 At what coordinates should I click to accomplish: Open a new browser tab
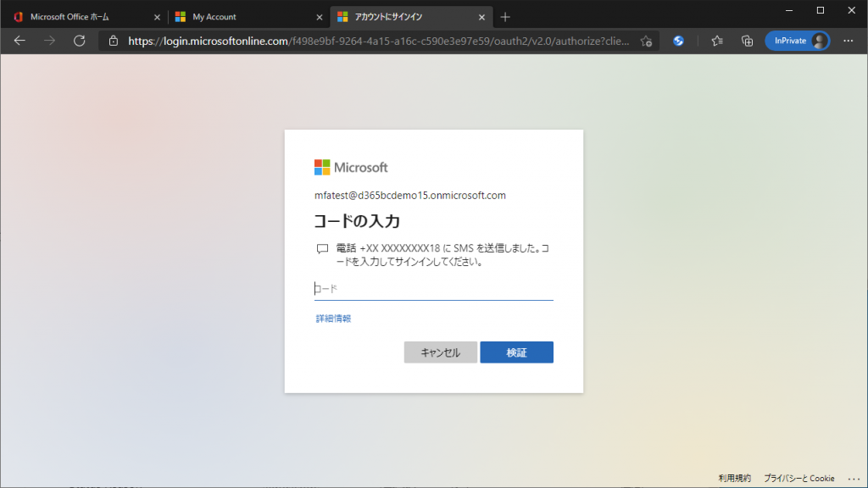[505, 17]
